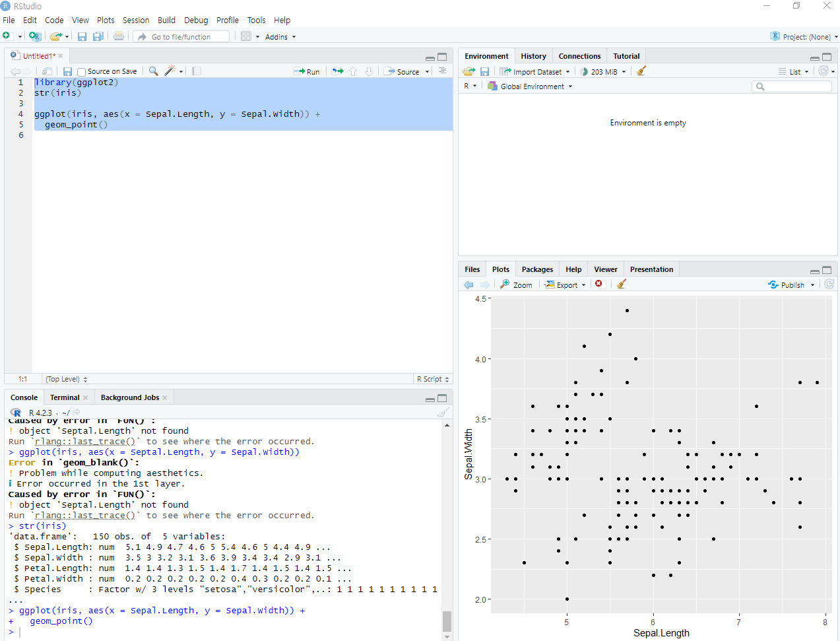840x641 pixels.
Task: Open the Export plot dropdown
Action: [x=565, y=285]
